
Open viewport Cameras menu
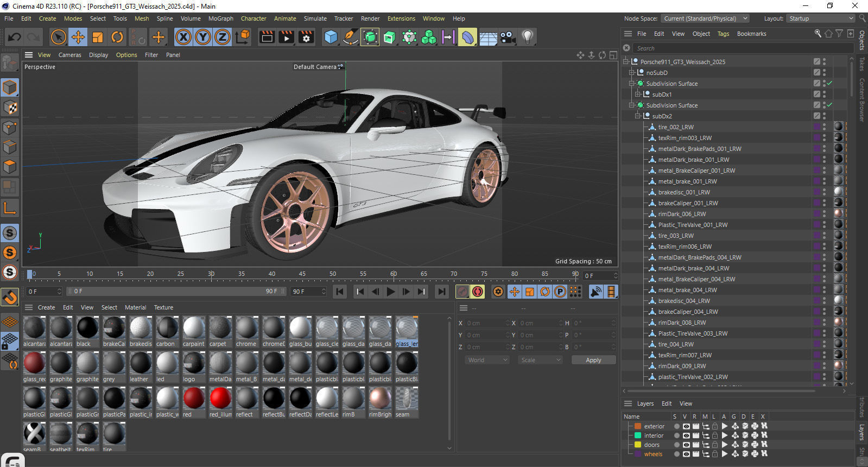70,55
